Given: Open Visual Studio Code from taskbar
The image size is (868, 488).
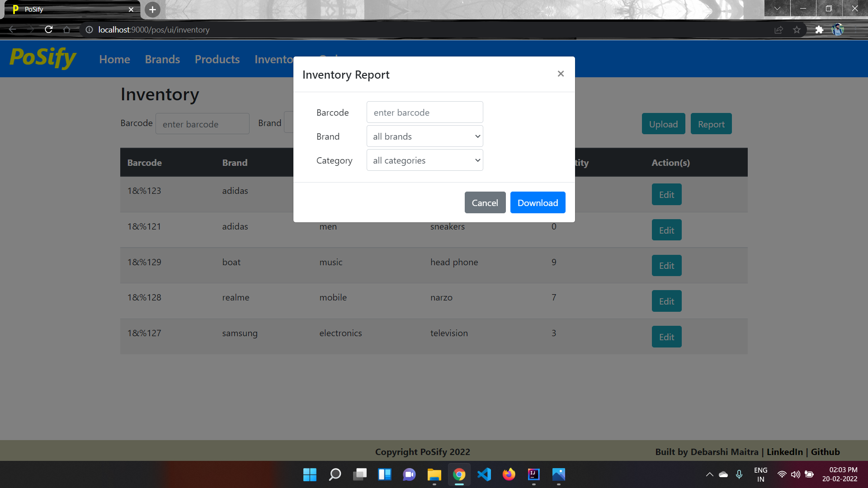Looking at the screenshot, I should point(484,474).
